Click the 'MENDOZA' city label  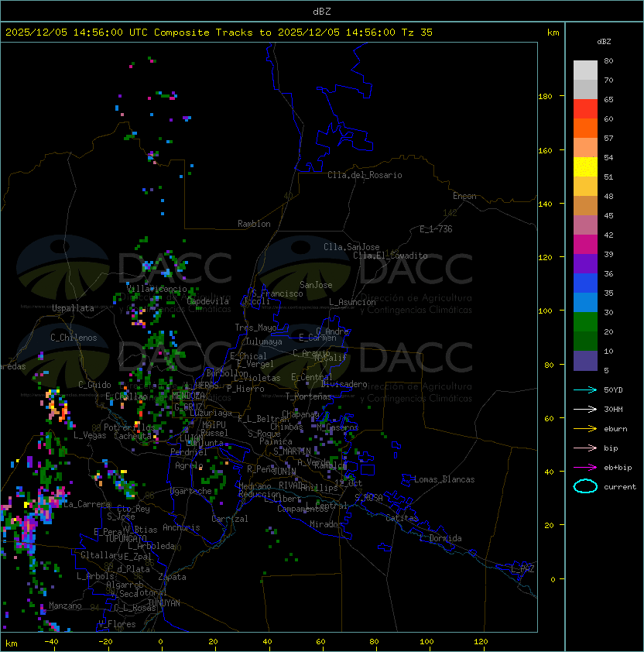coord(188,395)
